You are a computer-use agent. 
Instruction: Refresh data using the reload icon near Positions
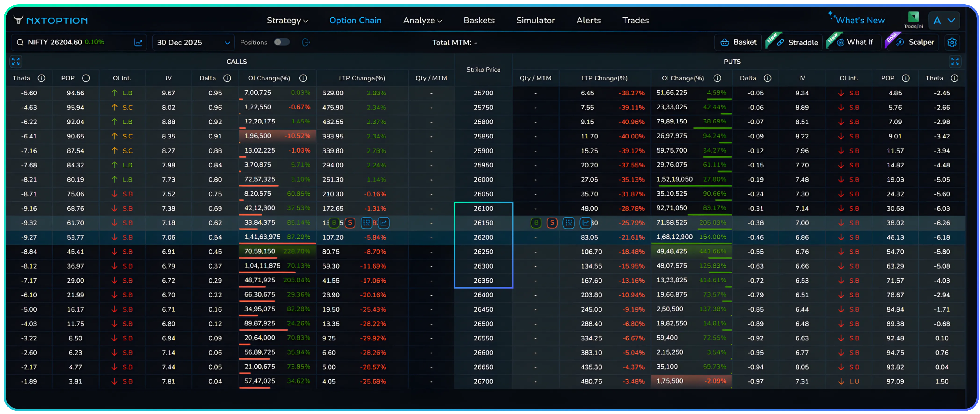306,42
